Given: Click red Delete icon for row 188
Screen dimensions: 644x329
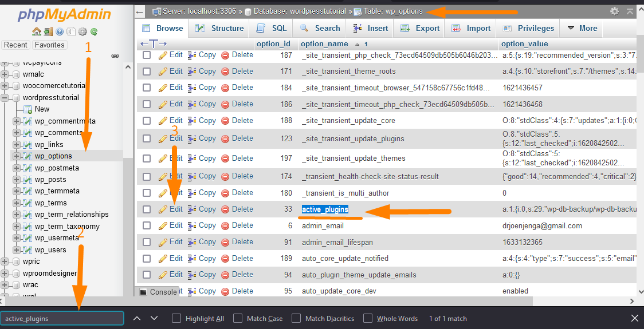Looking at the screenshot, I should (x=225, y=121).
